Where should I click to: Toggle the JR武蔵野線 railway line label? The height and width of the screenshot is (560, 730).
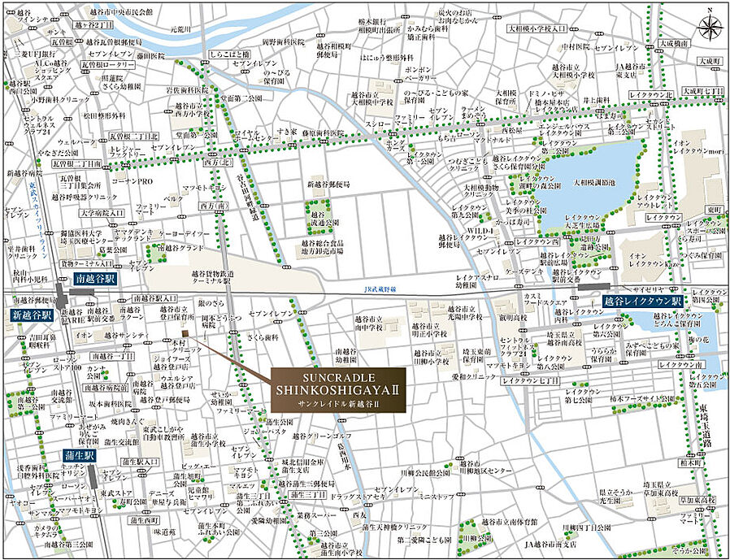point(381,289)
